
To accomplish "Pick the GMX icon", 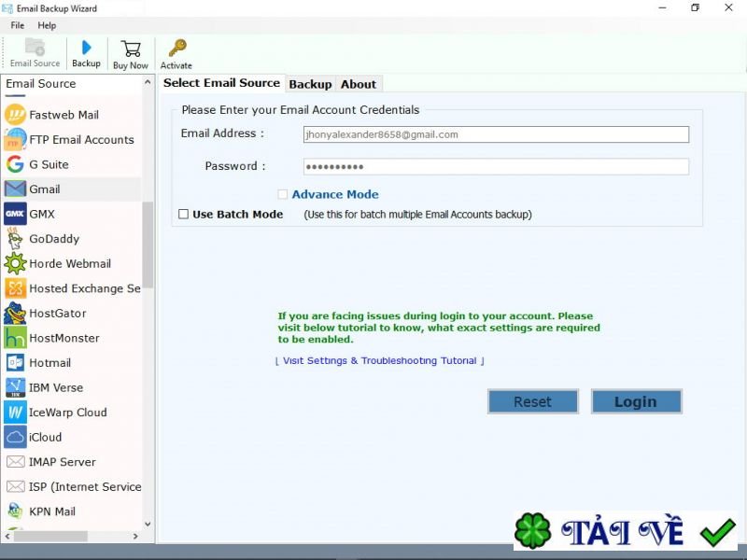I will click(x=15, y=214).
